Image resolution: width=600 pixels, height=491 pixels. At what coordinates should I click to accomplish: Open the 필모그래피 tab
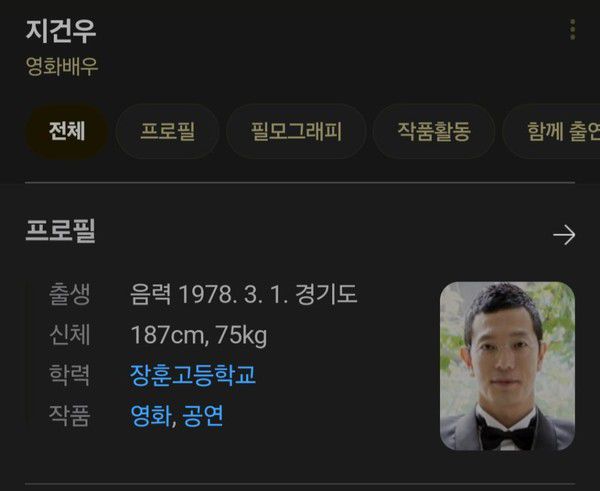296,131
